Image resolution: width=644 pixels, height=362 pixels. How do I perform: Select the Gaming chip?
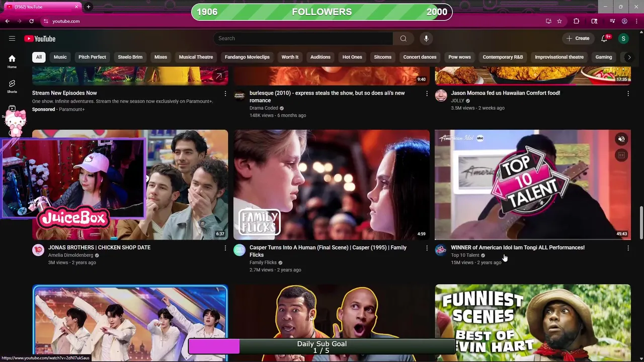click(x=603, y=57)
